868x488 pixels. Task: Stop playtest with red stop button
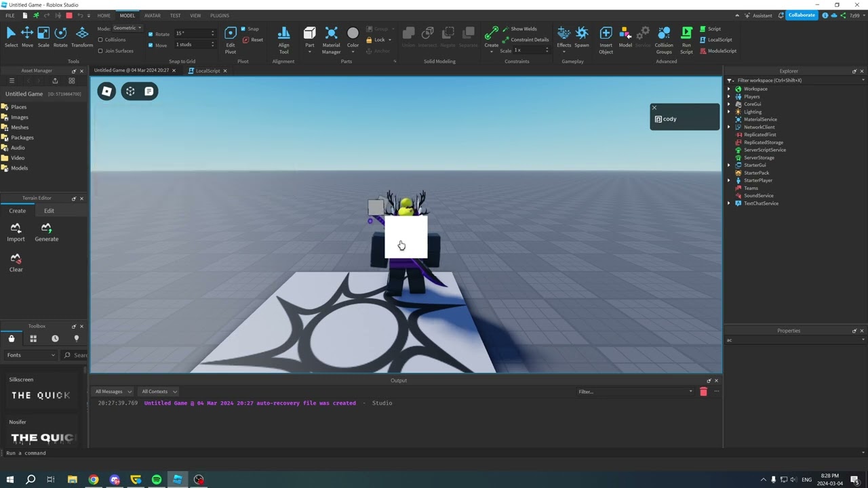pos(68,15)
